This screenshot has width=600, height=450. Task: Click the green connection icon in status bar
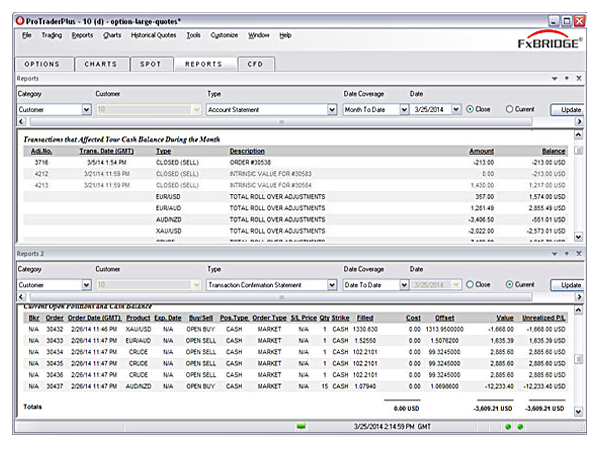(301, 426)
